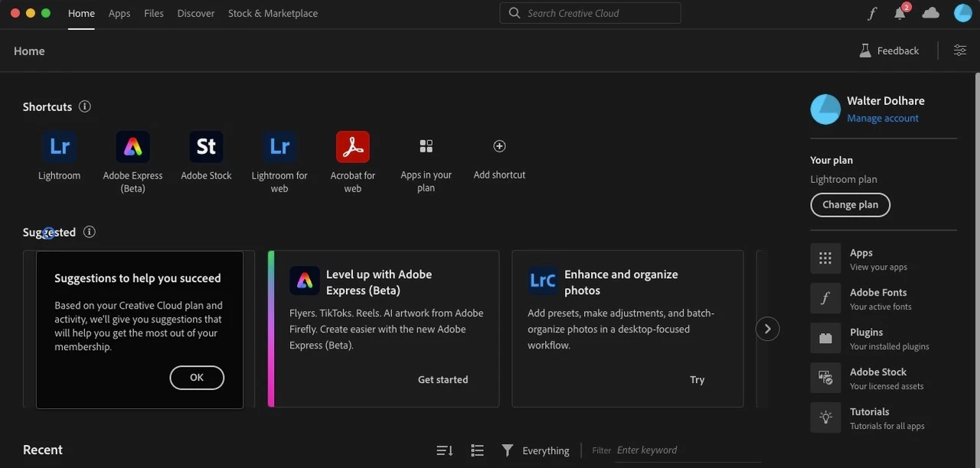Viewport: 980px width, 468px height.
Task: Click the Change plan button
Action: pyautogui.click(x=850, y=205)
